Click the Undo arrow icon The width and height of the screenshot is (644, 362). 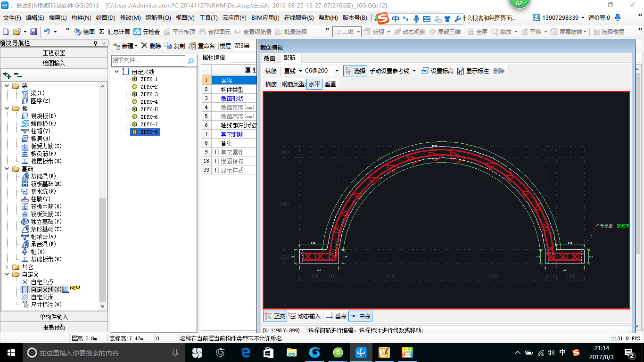47,32
